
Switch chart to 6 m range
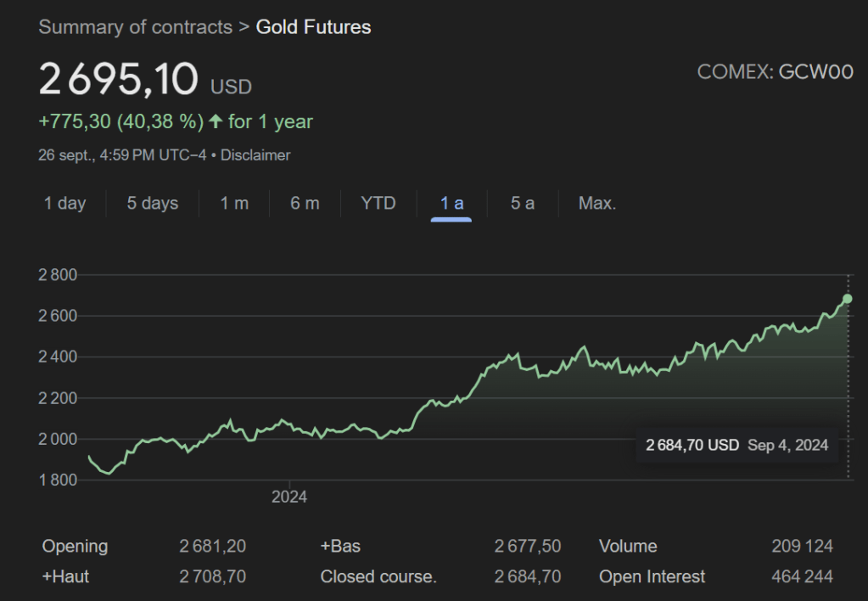(305, 204)
